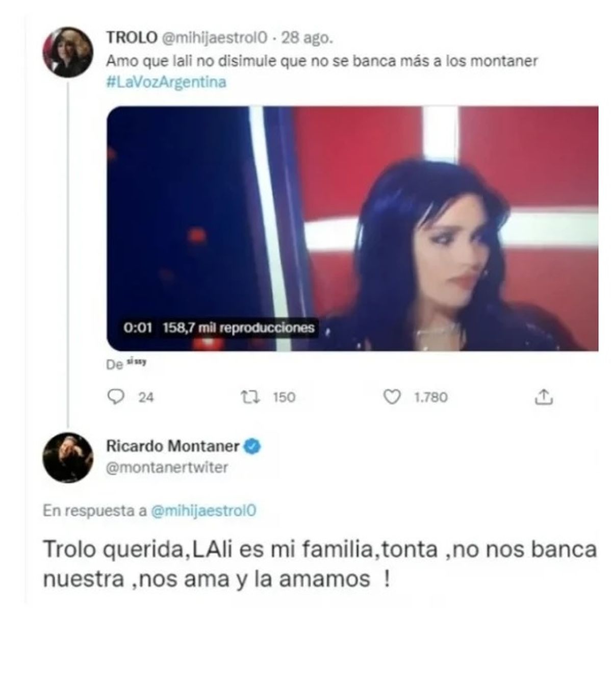Open the @montanertwiter handle
This screenshot has width=612, height=700.
167,467
